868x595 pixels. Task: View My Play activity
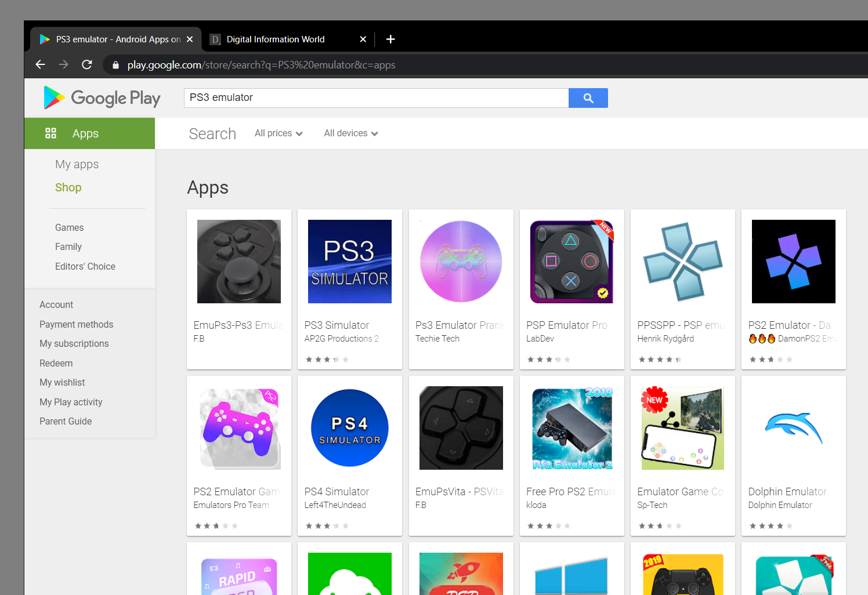(x=71, y=402)
